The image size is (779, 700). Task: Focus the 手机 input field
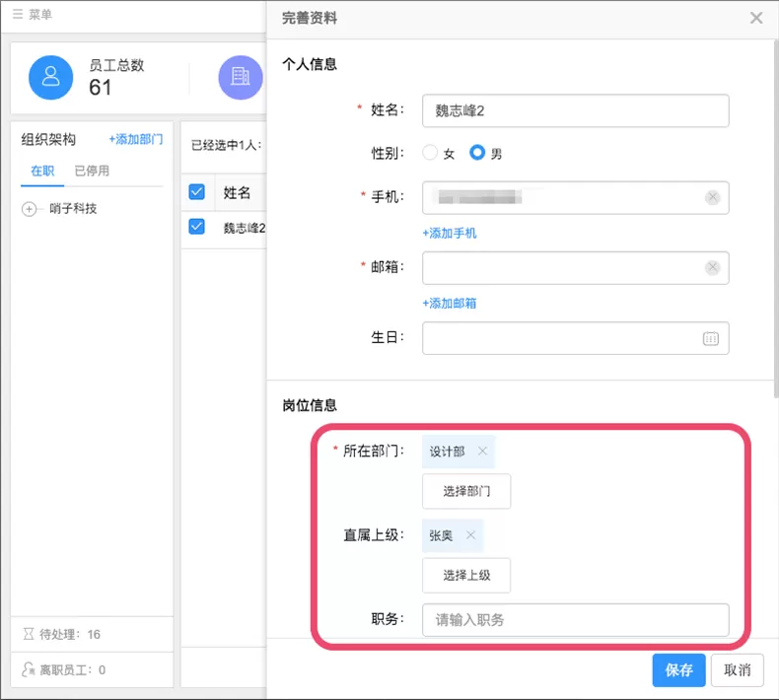click(575, 198)
